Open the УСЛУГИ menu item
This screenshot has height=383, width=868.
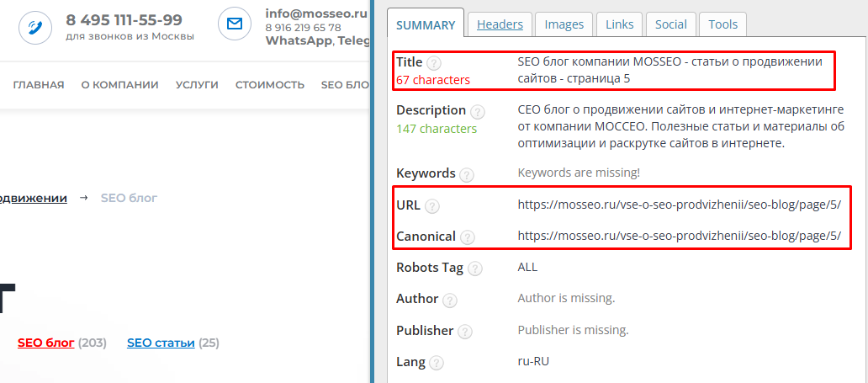click(197, 85)
